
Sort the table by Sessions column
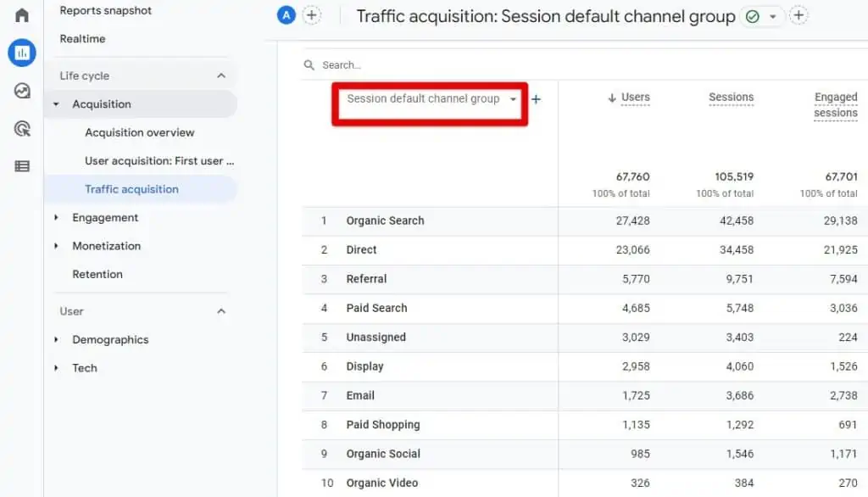point(731,98)
